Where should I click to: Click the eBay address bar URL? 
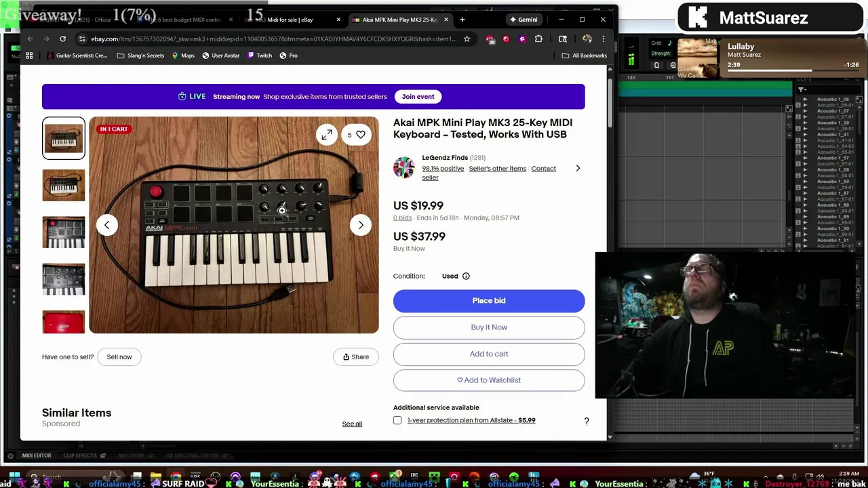pos(273,39)
